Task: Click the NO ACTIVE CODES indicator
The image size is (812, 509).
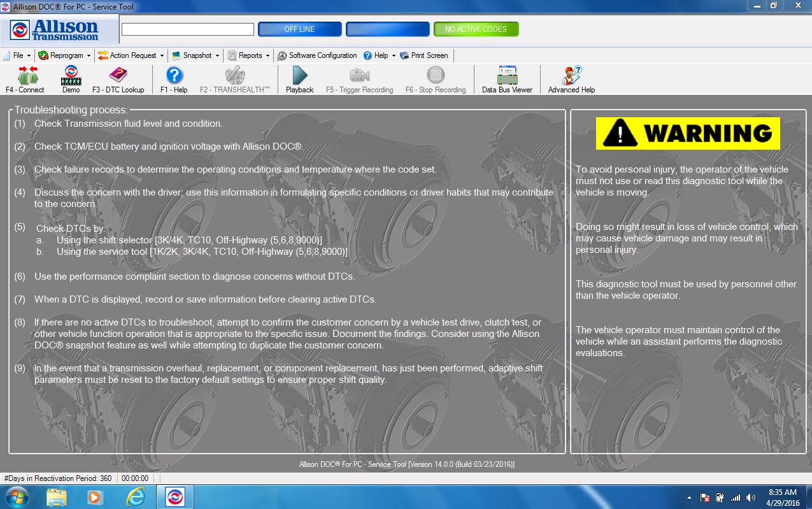Action: pos(476,29)
